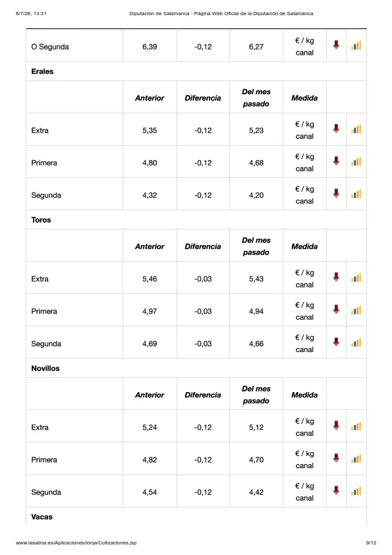The width and height of the screenshot is (392, 555).
Task: Select the Erales section heading
Action: [42, 71]
